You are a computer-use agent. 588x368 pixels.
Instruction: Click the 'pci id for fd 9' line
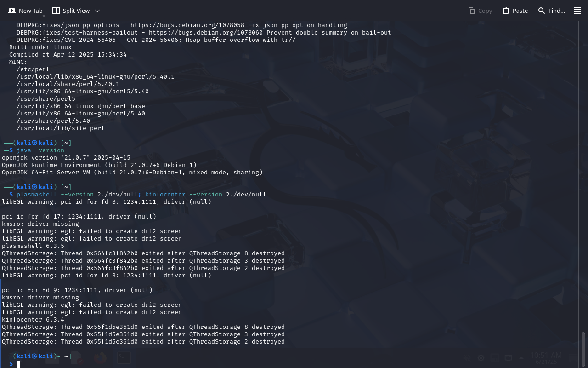tap(77, 290)
